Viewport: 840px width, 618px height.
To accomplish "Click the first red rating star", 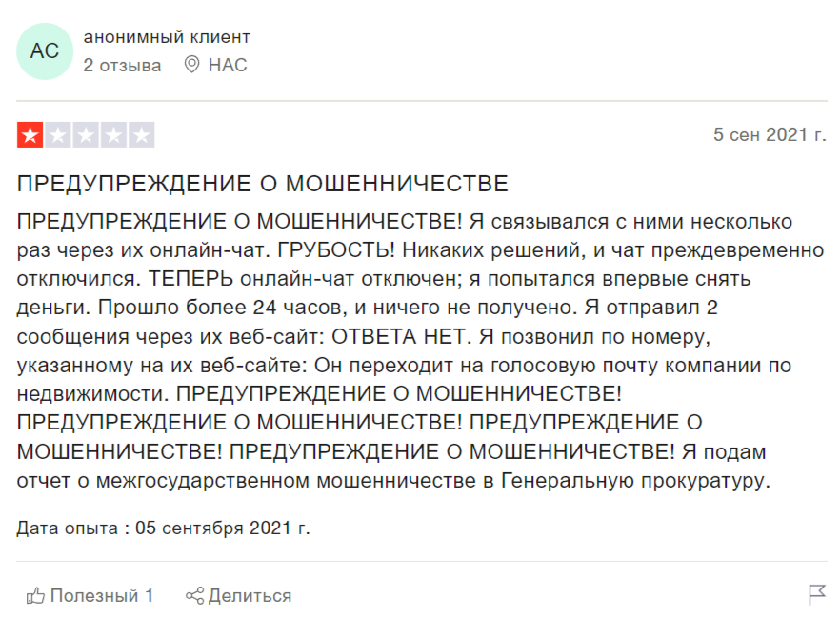I will coord(30,135).
